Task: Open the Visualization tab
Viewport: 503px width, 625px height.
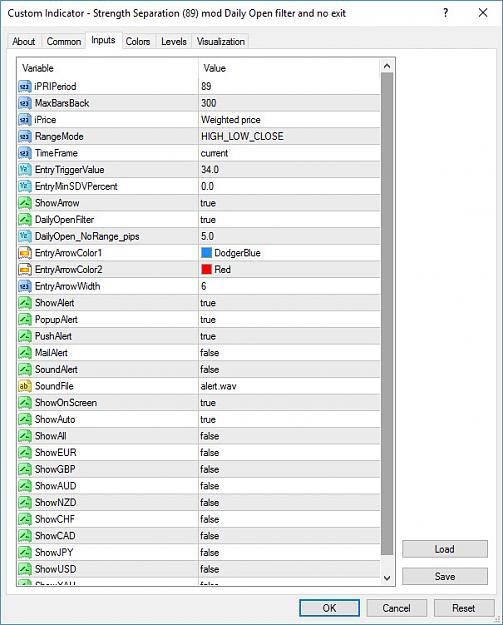Action: point(221,41)
